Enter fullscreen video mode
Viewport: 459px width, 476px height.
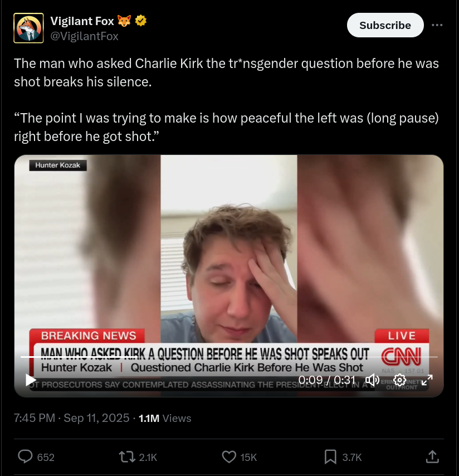[x=427, y=380]
